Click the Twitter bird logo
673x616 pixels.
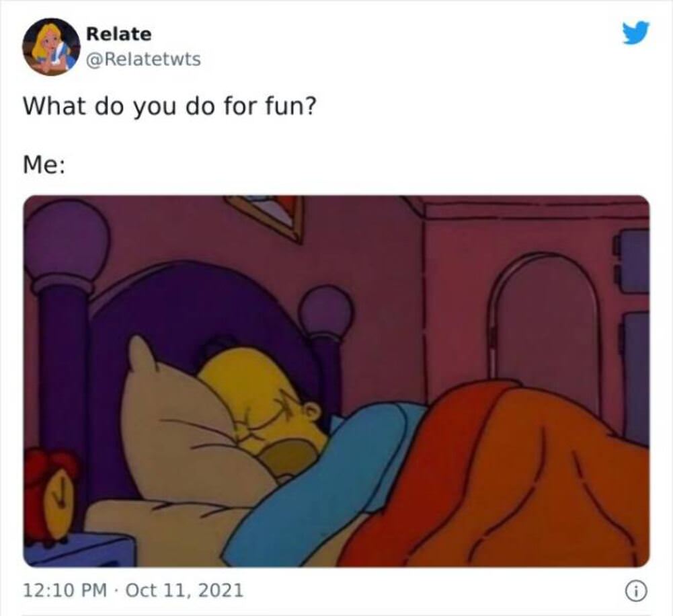click(x=636, y=33)
